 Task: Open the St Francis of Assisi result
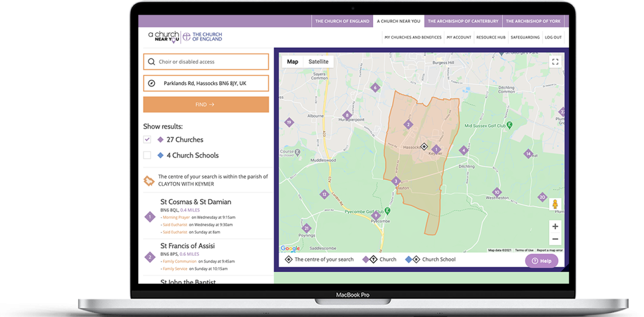pyautogui.click(x=187, y=246)
